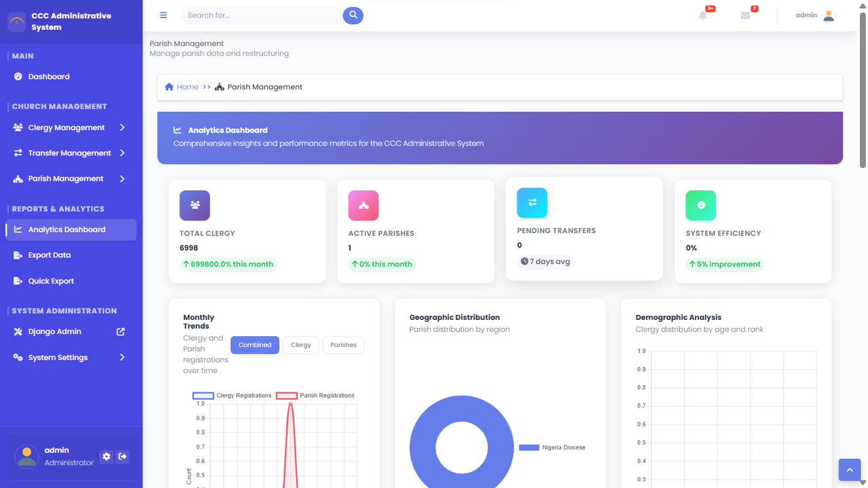Toggle sidebar with hamburger menu icon

point(163,15)
